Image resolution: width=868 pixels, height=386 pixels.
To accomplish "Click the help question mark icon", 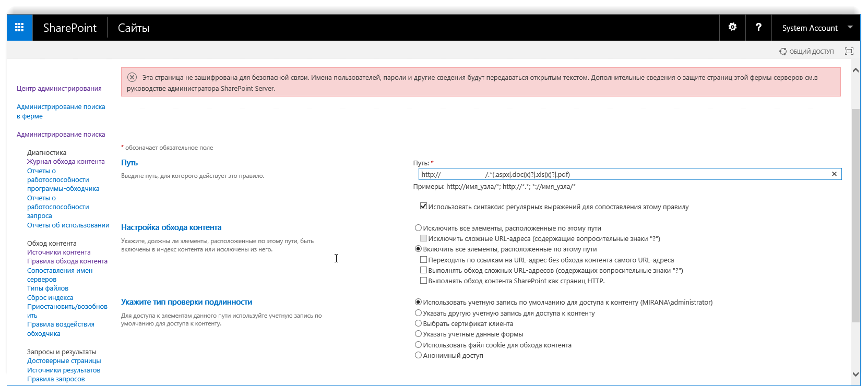I will coord(758,27).
